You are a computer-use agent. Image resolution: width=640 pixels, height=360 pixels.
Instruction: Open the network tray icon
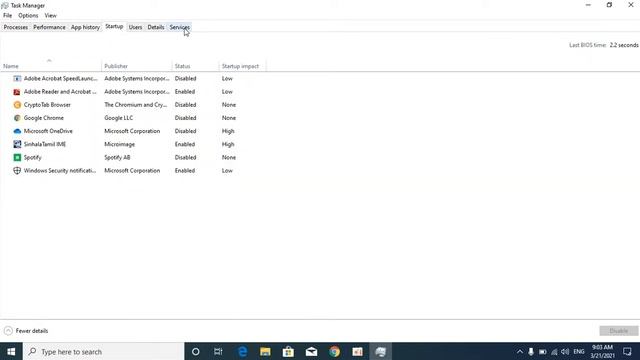tap(554, 351)
